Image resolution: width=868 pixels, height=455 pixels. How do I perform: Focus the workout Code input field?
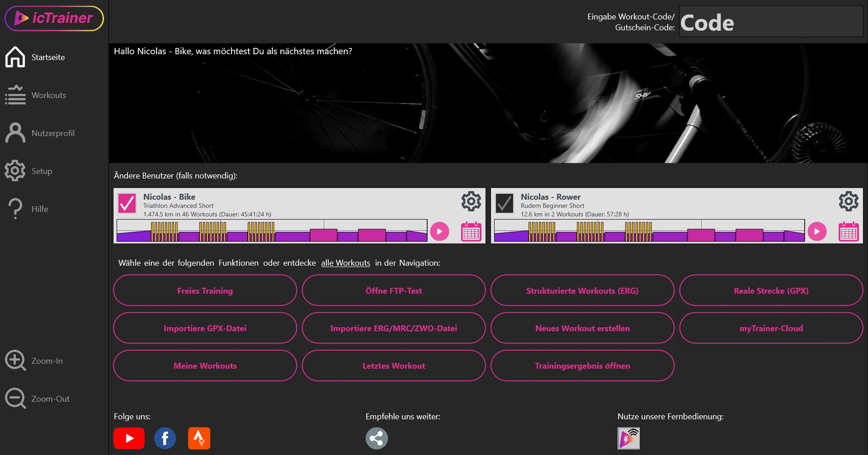pyautogui.click(x=771, y=22)
